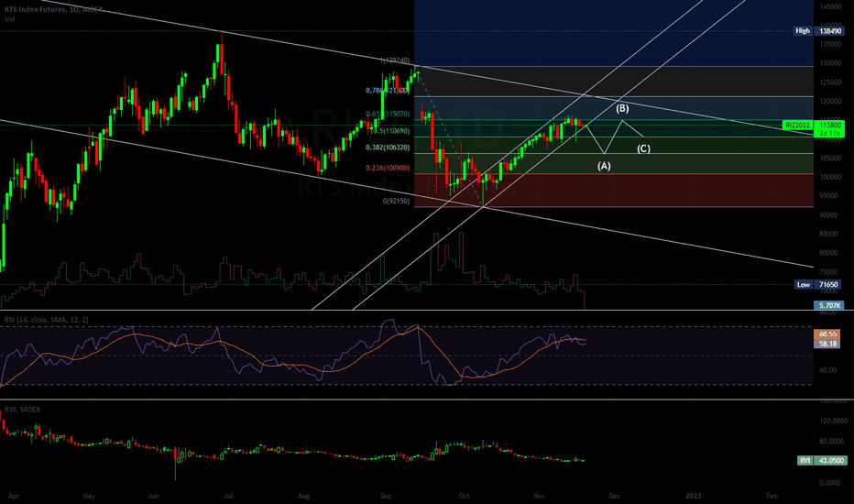Select the 0.382(106320) Fibonacci level label

(x=388, y=148)
